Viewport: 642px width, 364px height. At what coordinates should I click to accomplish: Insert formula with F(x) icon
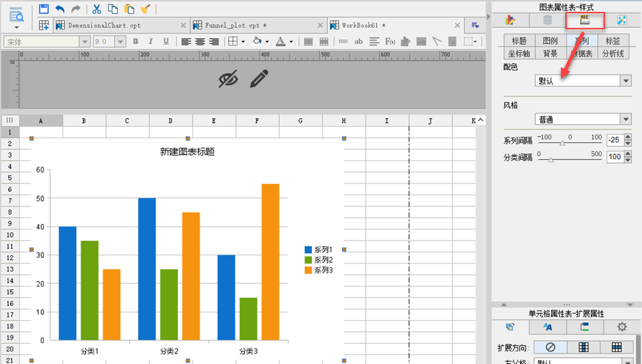coord(390,41)
